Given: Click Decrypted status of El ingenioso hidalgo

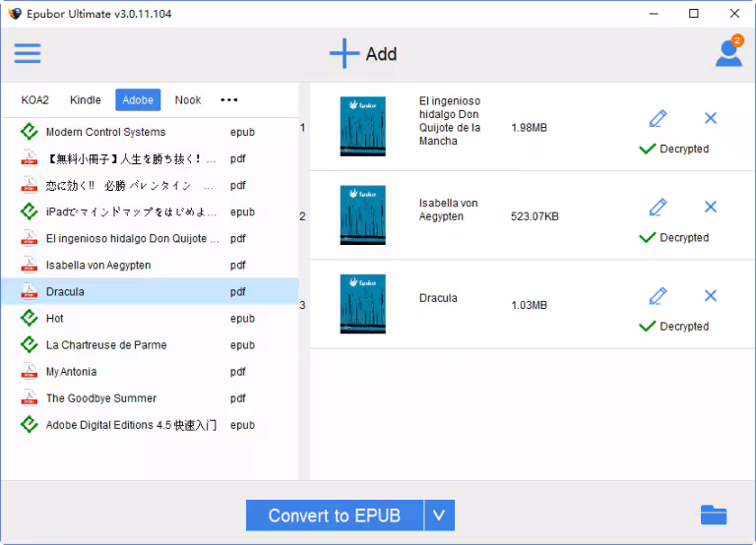Looking at the screenshot, I should pos(674,149).
